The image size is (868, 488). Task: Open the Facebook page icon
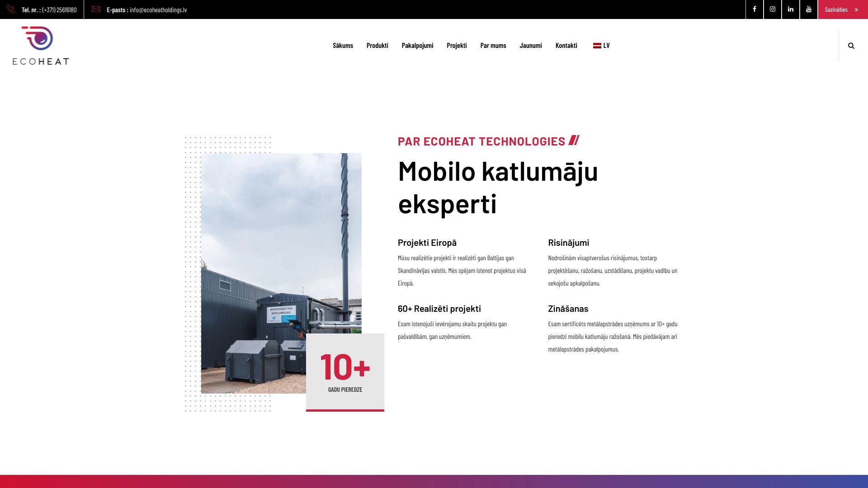[754, 9]
